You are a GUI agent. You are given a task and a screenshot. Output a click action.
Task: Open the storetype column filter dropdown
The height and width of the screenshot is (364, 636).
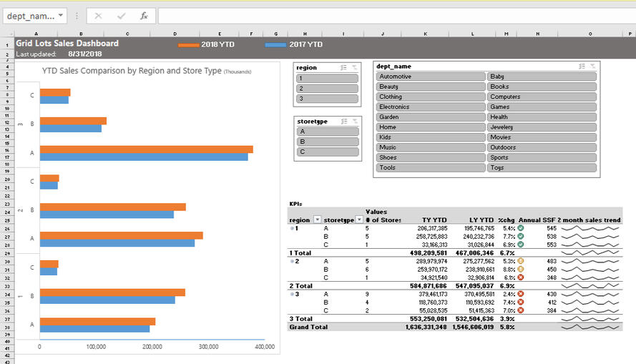(x=360, y=220)
